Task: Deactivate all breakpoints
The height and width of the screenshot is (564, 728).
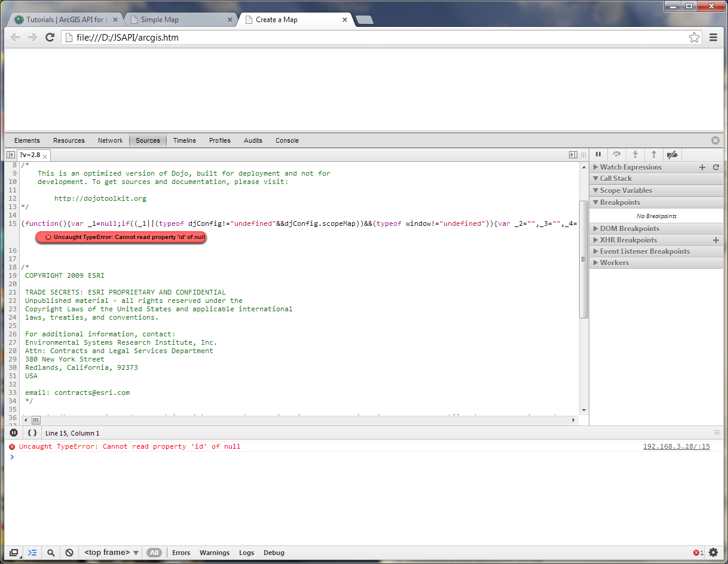Action: [x=672, y=155]
